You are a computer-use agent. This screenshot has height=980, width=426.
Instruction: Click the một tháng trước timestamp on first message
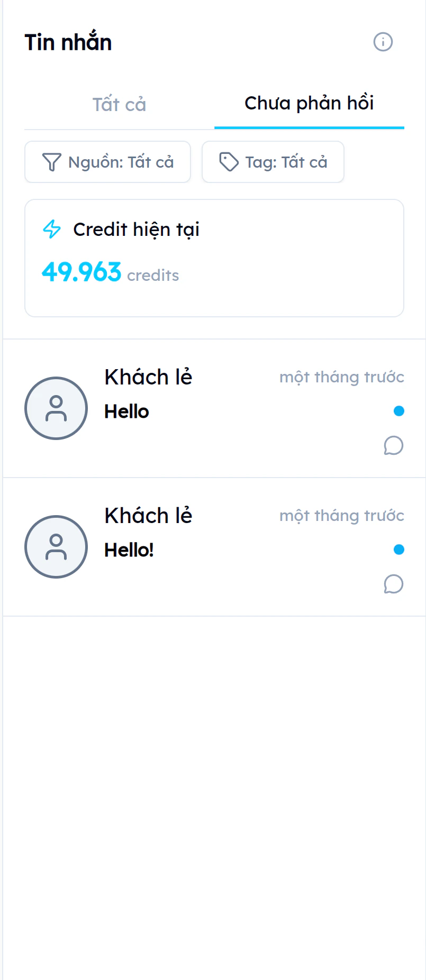[341, 377]
